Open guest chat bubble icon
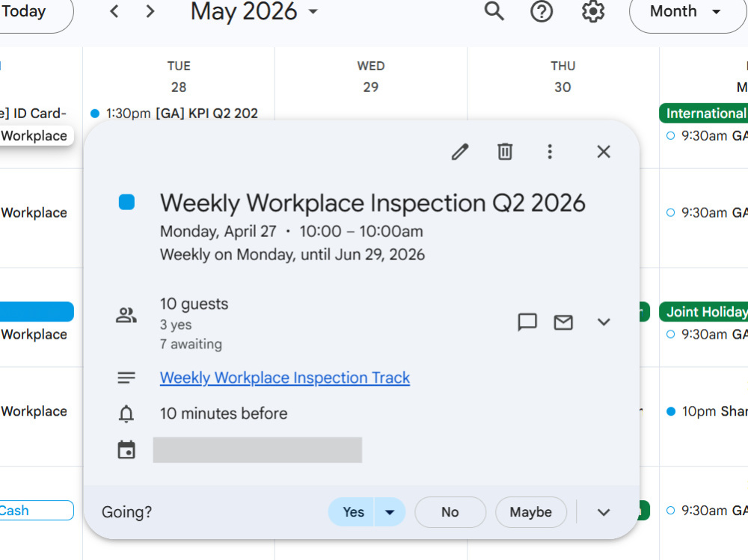 click(x=527, y=322)
